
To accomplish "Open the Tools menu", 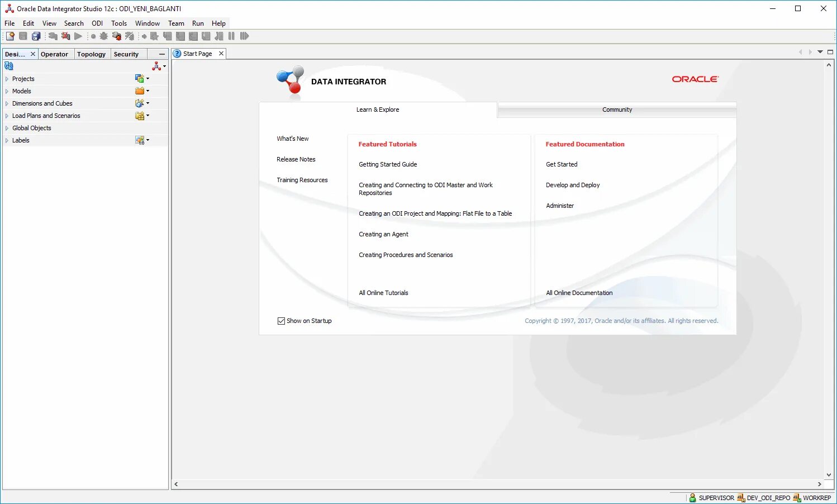I will coord(119,23).
